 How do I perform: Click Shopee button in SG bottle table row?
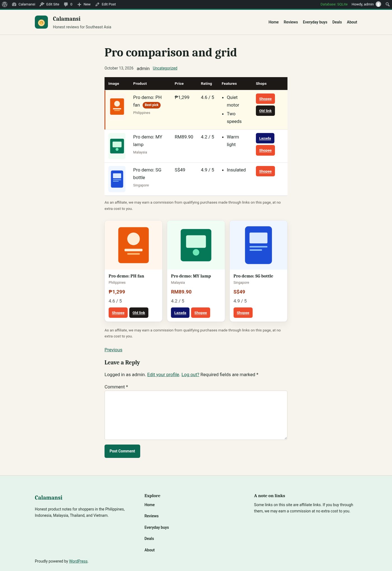265,171
